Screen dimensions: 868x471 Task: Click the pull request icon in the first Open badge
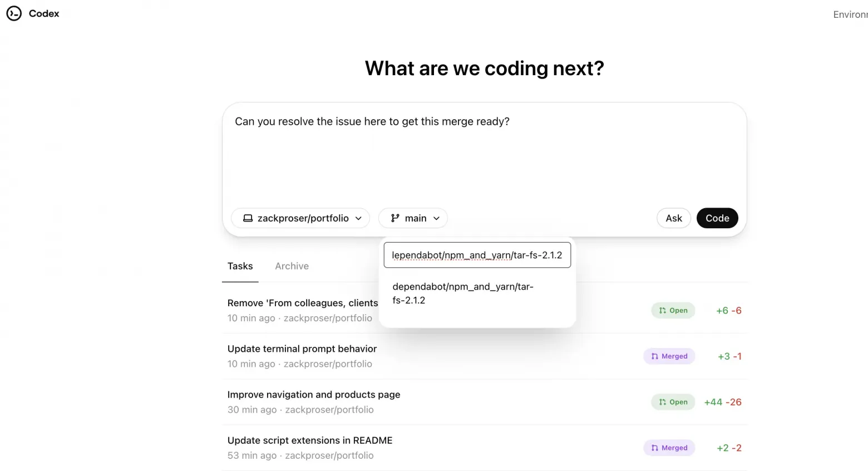662,310
